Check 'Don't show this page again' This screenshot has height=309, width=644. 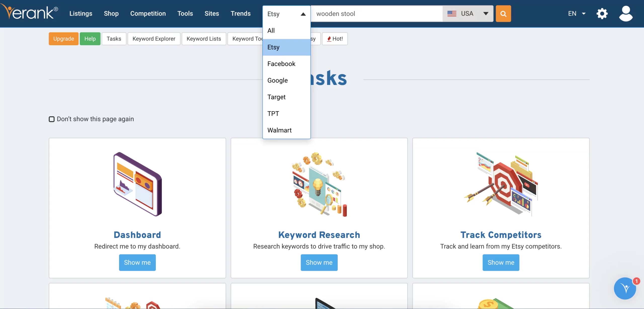(x=52, y=119)
